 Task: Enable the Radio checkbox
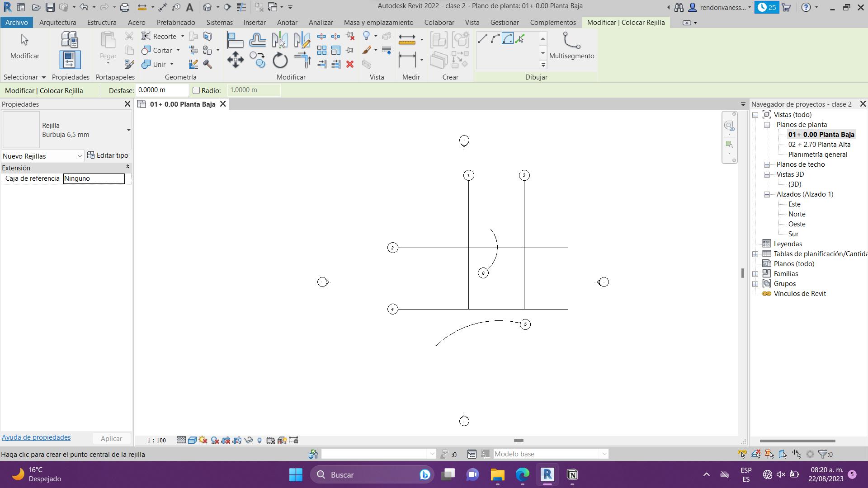(x=196, y=90)
